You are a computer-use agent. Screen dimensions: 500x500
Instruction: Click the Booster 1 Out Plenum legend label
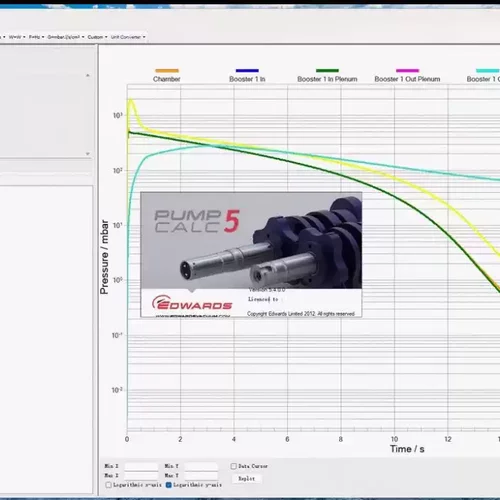407,79
